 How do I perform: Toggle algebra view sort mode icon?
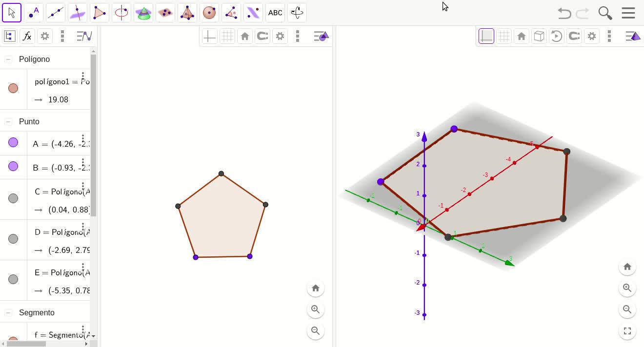click(10, 36)
